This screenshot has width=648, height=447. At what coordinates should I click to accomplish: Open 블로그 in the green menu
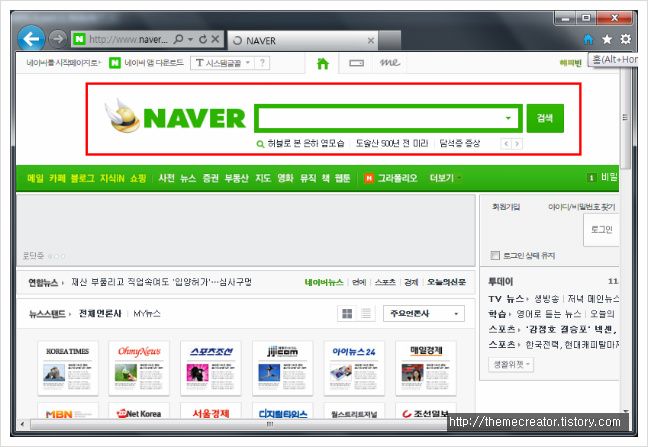(83, 178)
